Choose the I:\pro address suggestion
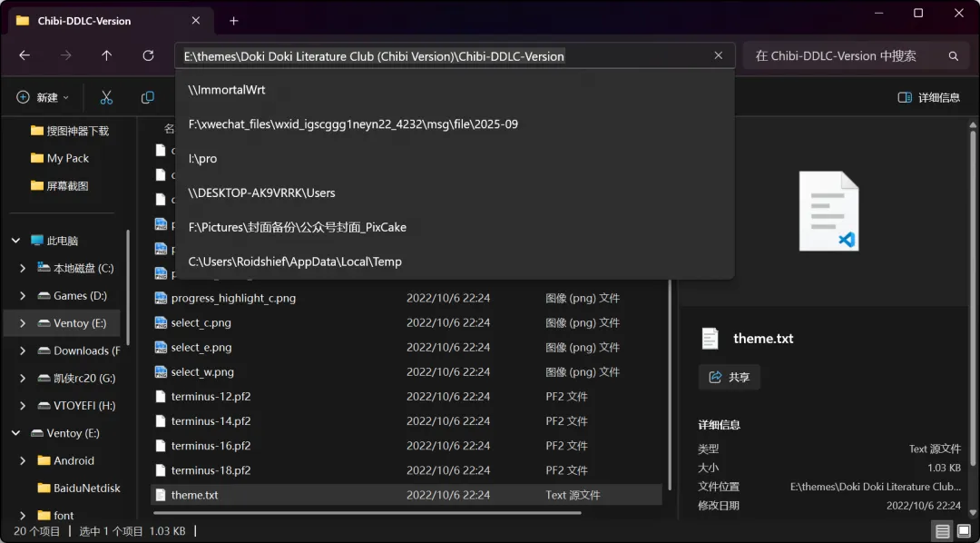Image resolution: width=980 pixels, height=543 pixels. 455,159
